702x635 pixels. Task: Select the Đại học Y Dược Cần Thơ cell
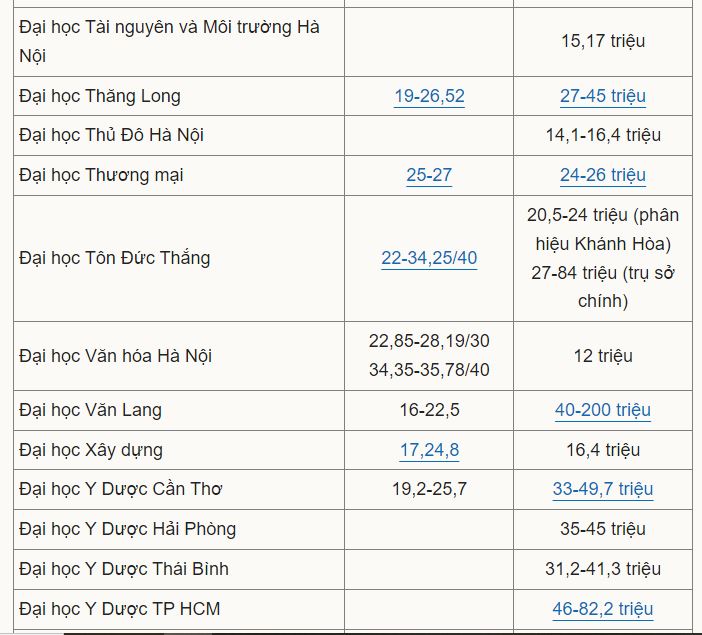(121, 489)
